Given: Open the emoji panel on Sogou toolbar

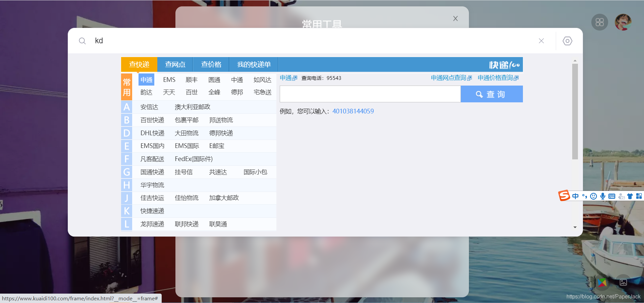Looking at the screenshot, I should coord(593,196).
